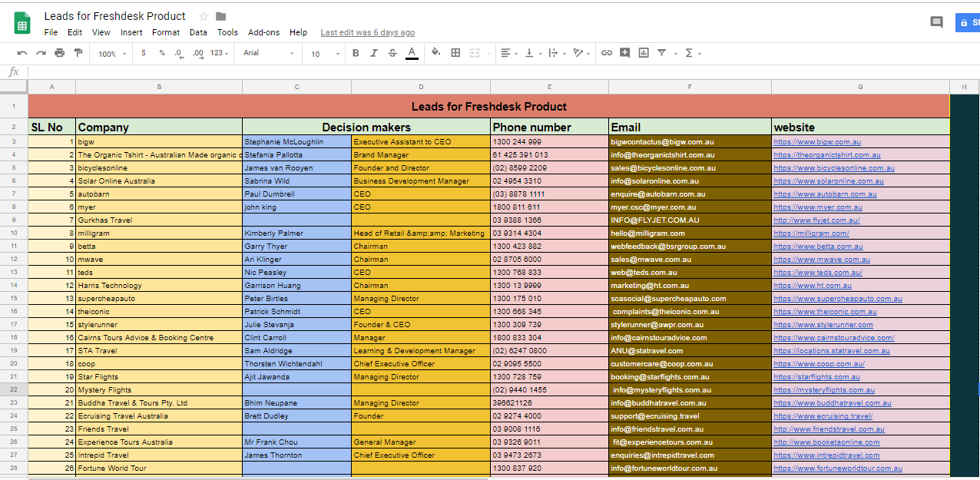
Task: Undo the last change
Action: (x=22, y=53)
